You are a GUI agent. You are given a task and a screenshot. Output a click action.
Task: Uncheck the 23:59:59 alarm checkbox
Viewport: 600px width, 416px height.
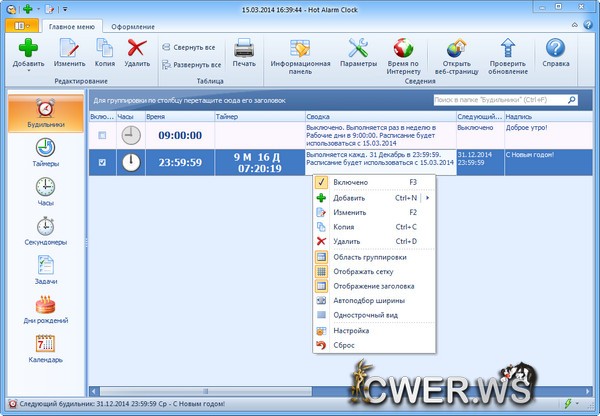[x=101, y=162]
